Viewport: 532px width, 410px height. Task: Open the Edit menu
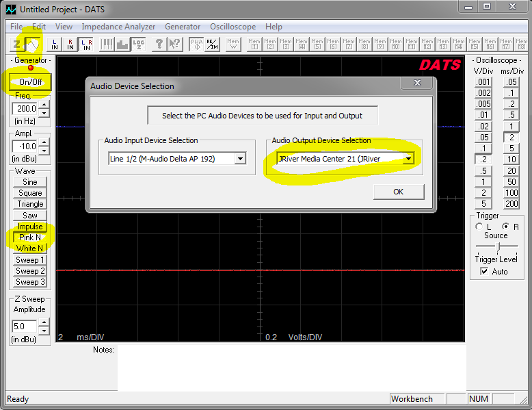pos(39,27)
